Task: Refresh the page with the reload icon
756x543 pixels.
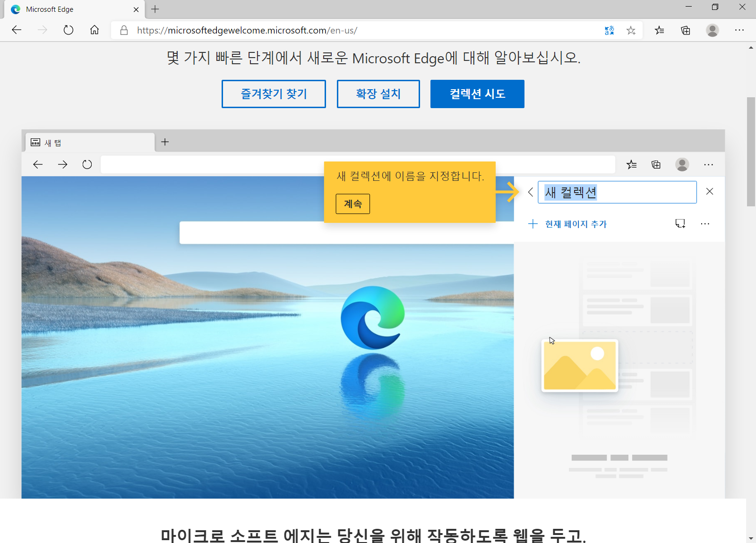Action: [69, 30]
